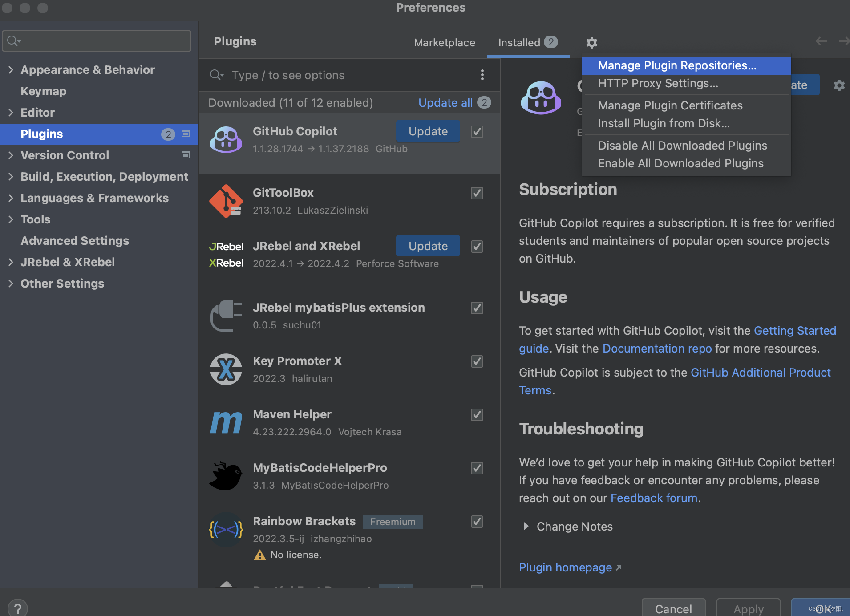Switch to the Installed tab

click(528, 43)
